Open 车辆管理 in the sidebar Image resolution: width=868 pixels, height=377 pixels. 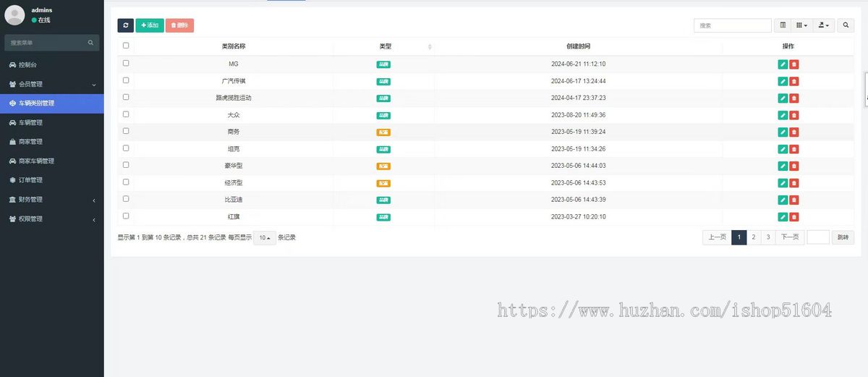[51, 122]
